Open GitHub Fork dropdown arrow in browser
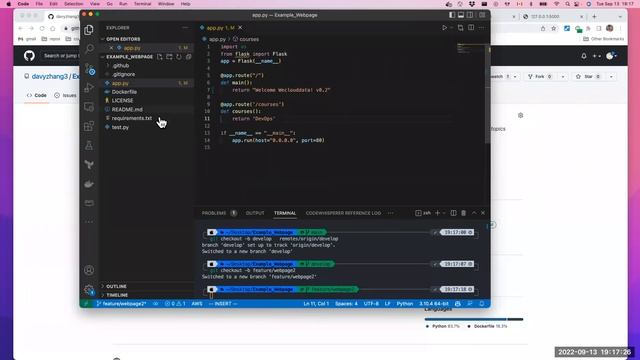The height and width of the screenshot is (360, 640). coord(563,76)
